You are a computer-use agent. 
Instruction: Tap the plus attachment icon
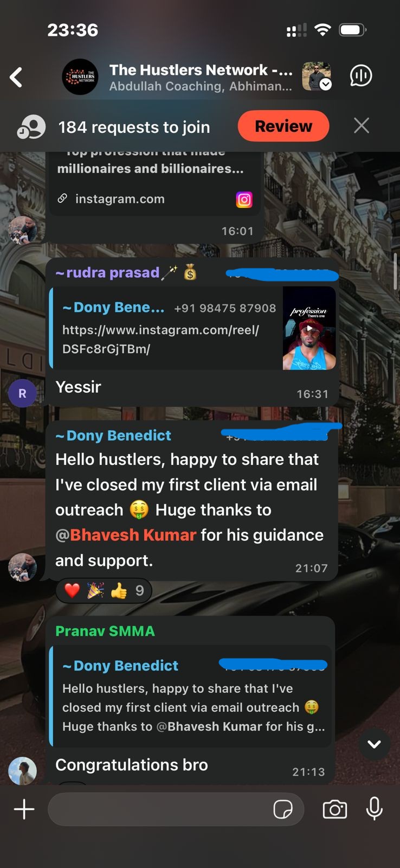pyautogui.click(x=24, y=809)
